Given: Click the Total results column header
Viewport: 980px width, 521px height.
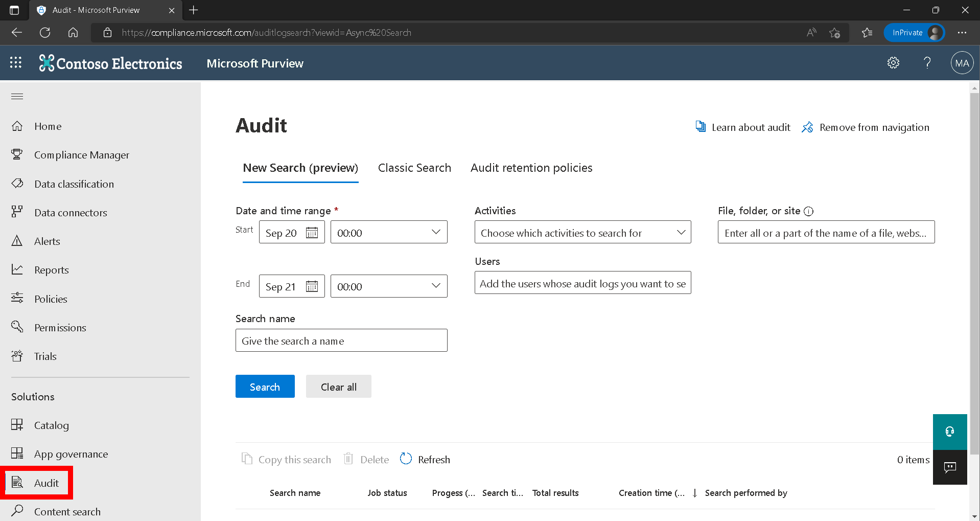Looking at the screenshot, I should pyautogui.click(x=555, y=493).
